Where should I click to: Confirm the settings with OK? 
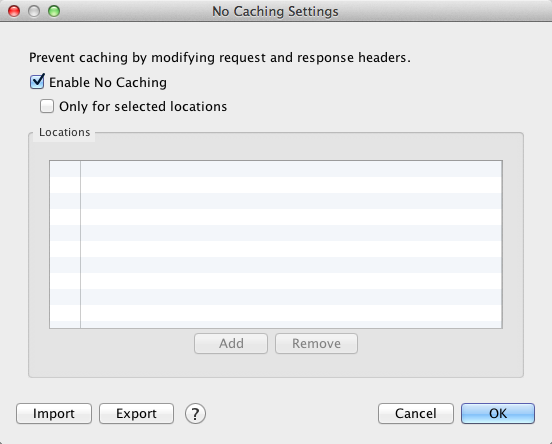click(498, 413)
